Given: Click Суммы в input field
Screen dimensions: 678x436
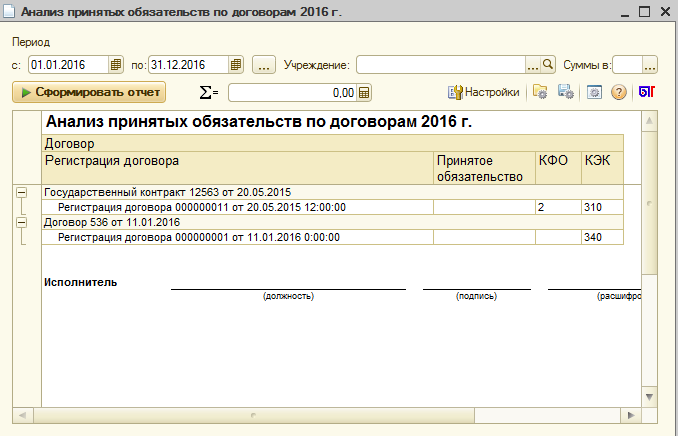Looking at the screenshot, I should point(627,65).
